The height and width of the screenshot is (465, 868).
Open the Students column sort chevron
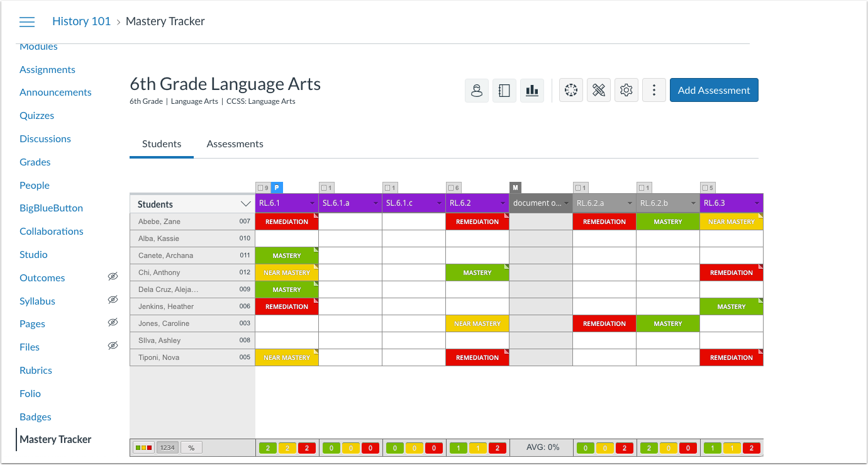tap(245, 203)
